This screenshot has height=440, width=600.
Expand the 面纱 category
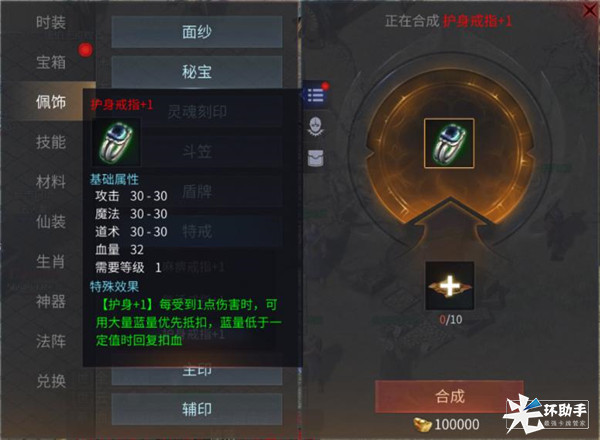coord(197,32)
